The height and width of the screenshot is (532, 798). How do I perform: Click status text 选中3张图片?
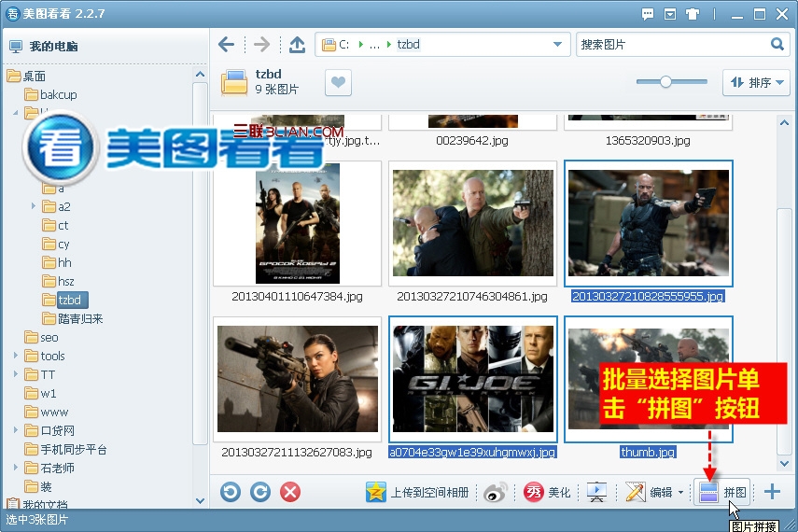pos(36,520)
